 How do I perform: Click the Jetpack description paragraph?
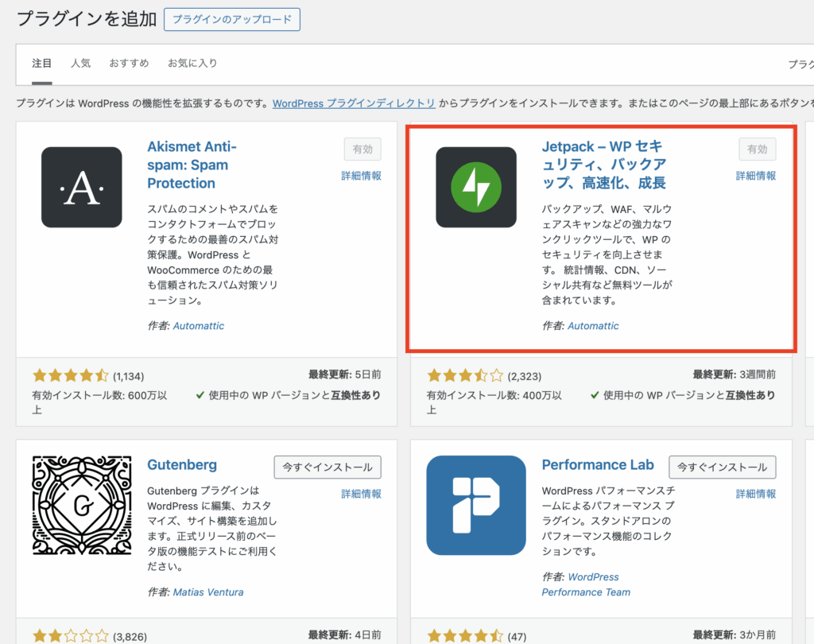tap(607, 254)
